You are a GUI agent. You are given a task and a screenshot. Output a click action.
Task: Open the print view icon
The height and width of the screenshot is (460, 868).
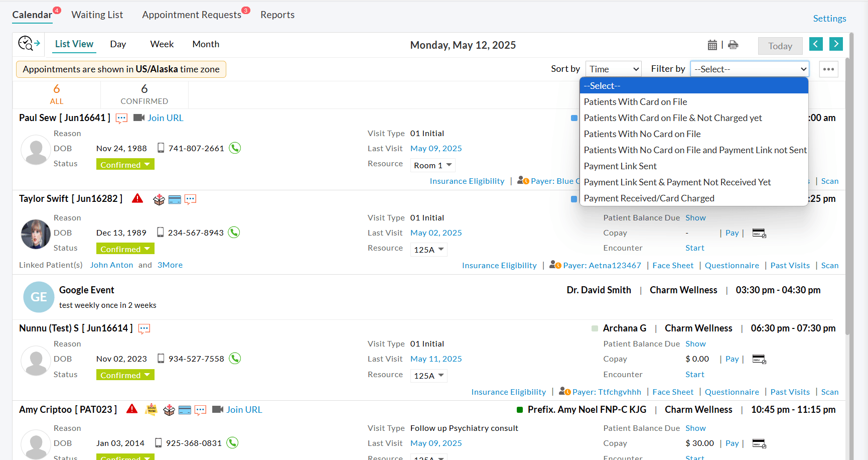(733, 45)
